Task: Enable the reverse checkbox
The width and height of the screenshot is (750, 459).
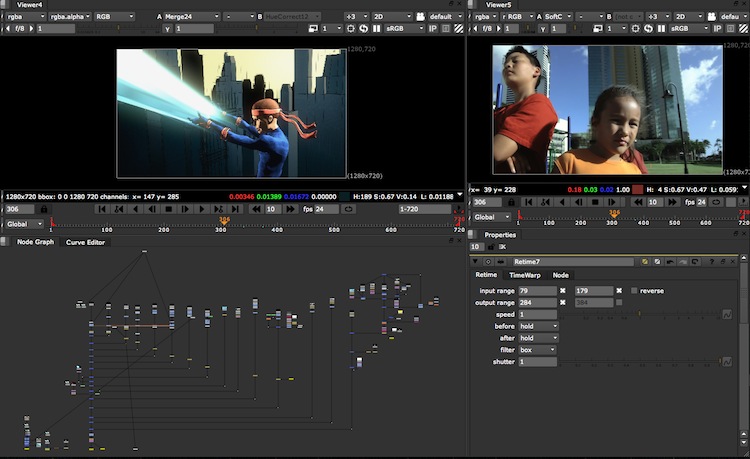Action: [x=634, y=291]
